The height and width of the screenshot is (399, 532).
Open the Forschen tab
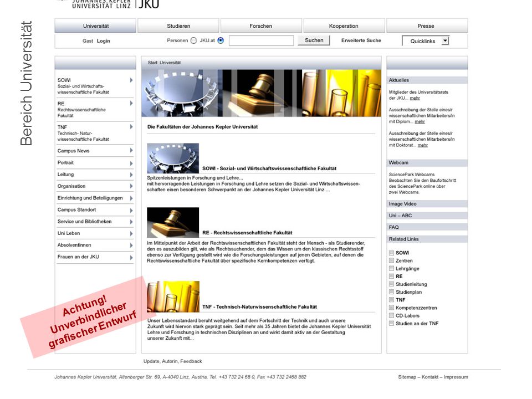pyautogui.click(x=261, y=26)
